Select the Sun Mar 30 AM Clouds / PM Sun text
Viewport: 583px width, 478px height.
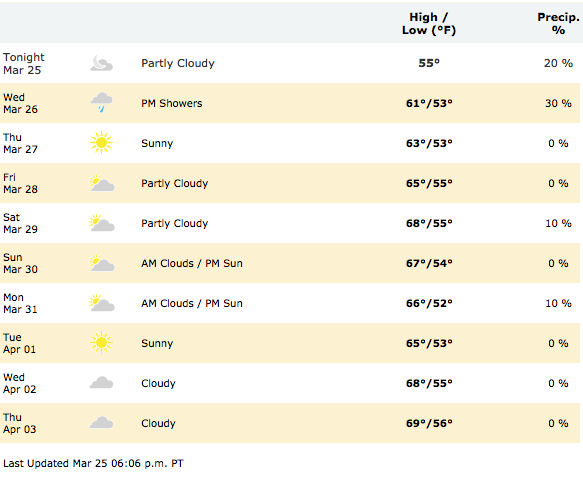[x=192, y=263]
